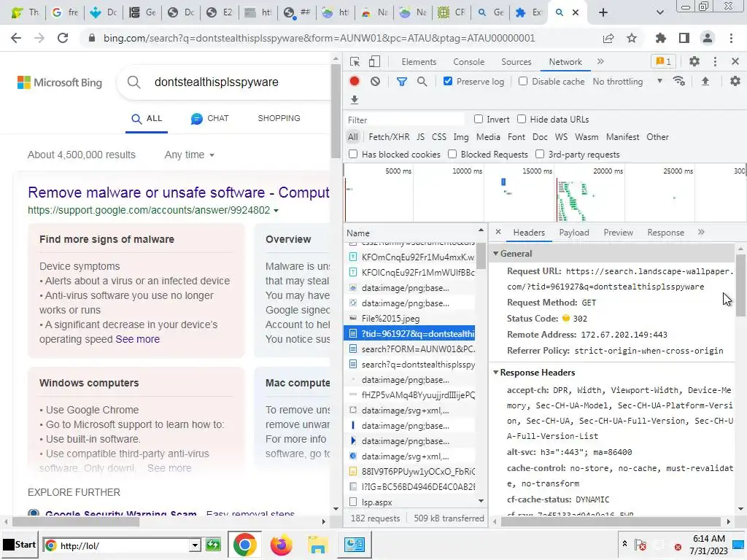
Task: Check 3rd-party requests checkbox
Action: pyautogui.click(x=540, y=154)
